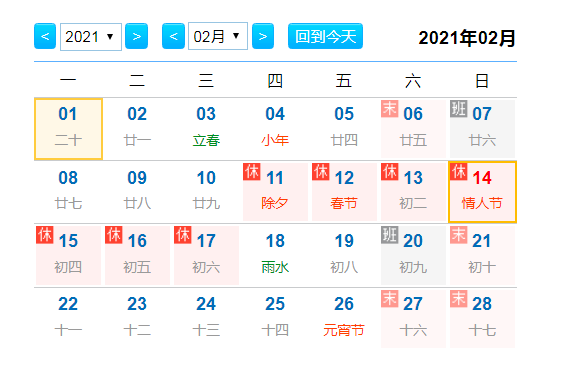
Task: Select February 04 小年
Action: click(x=275, y=129)
